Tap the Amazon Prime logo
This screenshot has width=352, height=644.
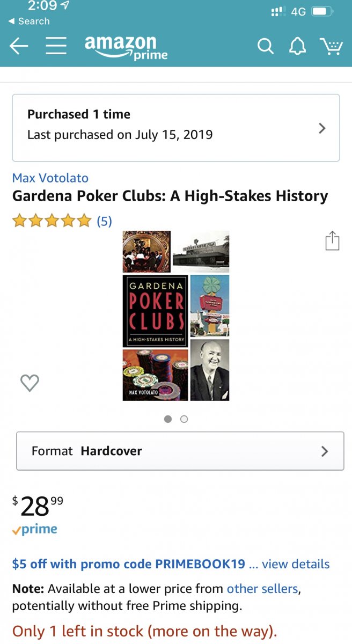pyautogui.click(x=126, y=47)
